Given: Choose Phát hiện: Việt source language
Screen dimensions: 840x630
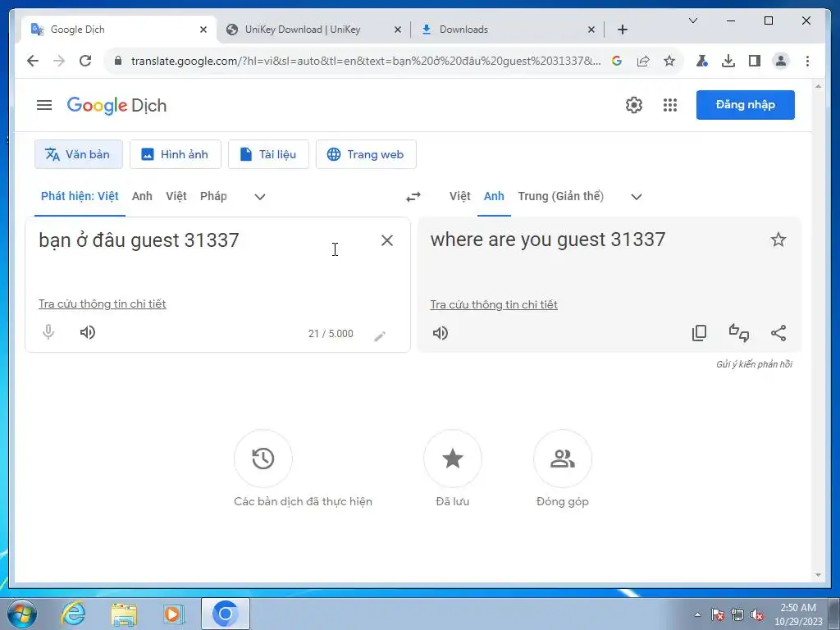Looking at the screenshot, I should click(80, 196).
